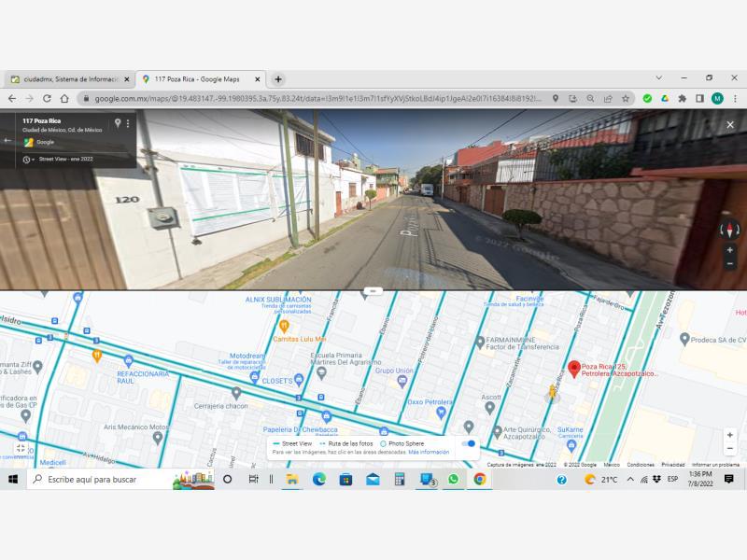This screenshot has height=560, width=747.
Task: Expand the Street View date history dropdown
Action: [29, 160]
